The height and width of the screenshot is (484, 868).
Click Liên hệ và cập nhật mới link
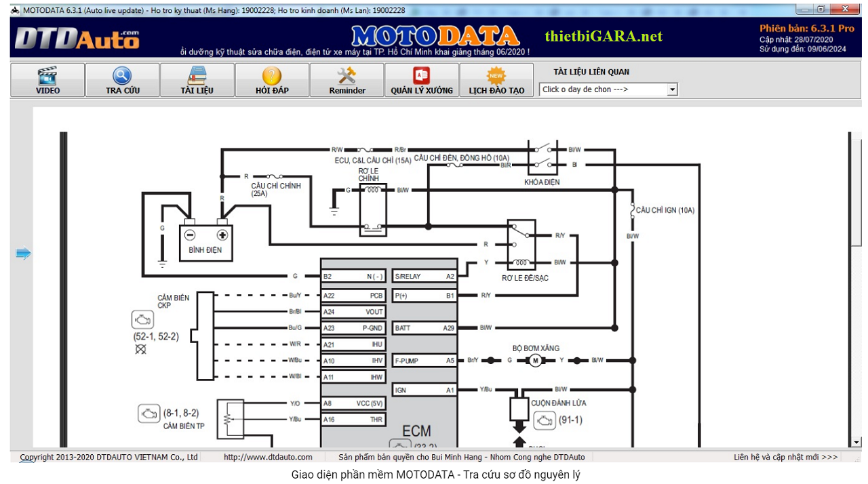pos(785,458)
